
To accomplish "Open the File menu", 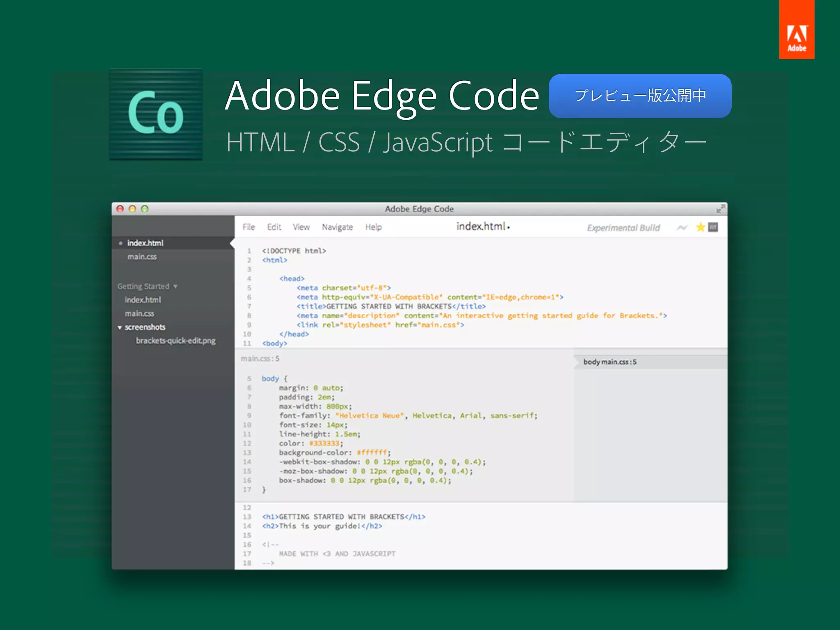I will click(x=249, y=227).
